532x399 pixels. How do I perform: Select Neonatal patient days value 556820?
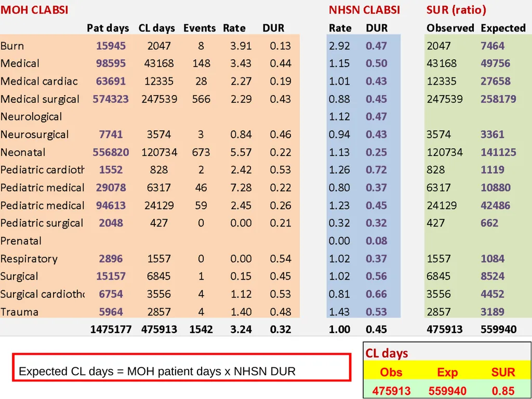pos(111,152)
